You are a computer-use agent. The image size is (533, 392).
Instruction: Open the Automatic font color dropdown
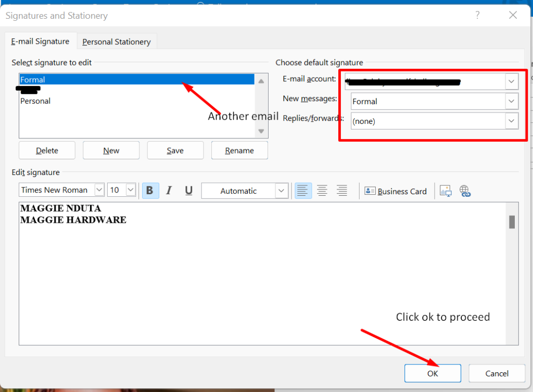click(x=282, y=191)
